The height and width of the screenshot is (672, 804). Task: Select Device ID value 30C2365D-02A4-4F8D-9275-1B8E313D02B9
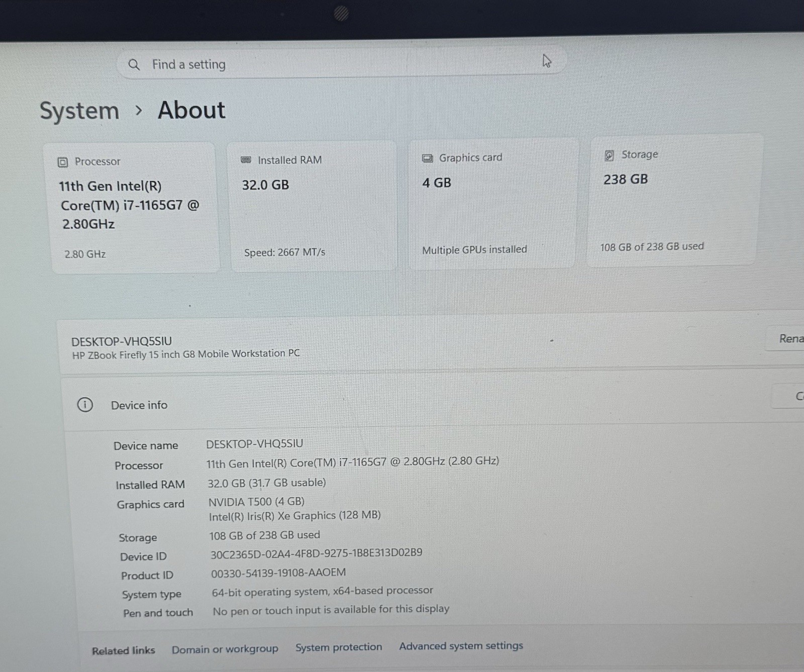coord(316,553)
